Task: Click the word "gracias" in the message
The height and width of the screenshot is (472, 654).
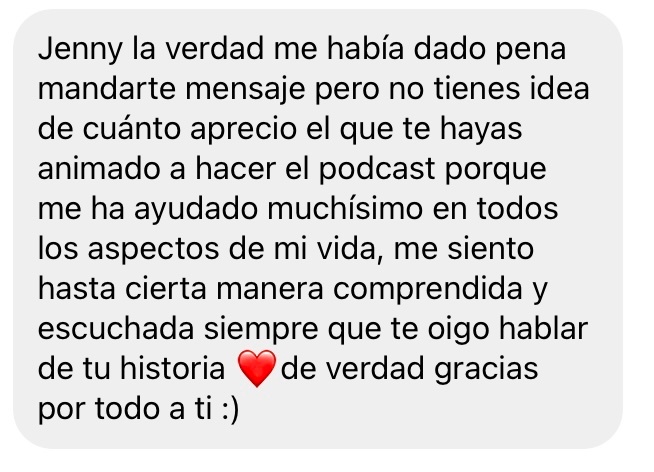Action: pos(486,370)
